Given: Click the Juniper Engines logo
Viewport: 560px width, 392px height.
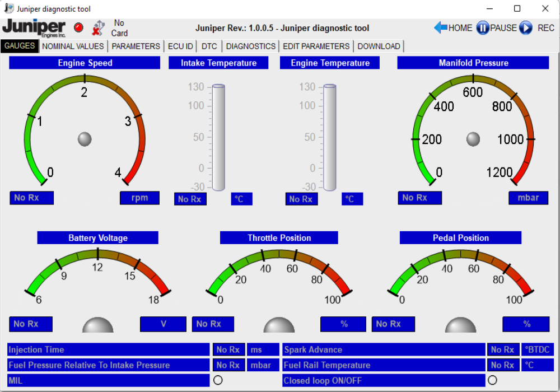Looking at the screenshot, I should [34, 27].
